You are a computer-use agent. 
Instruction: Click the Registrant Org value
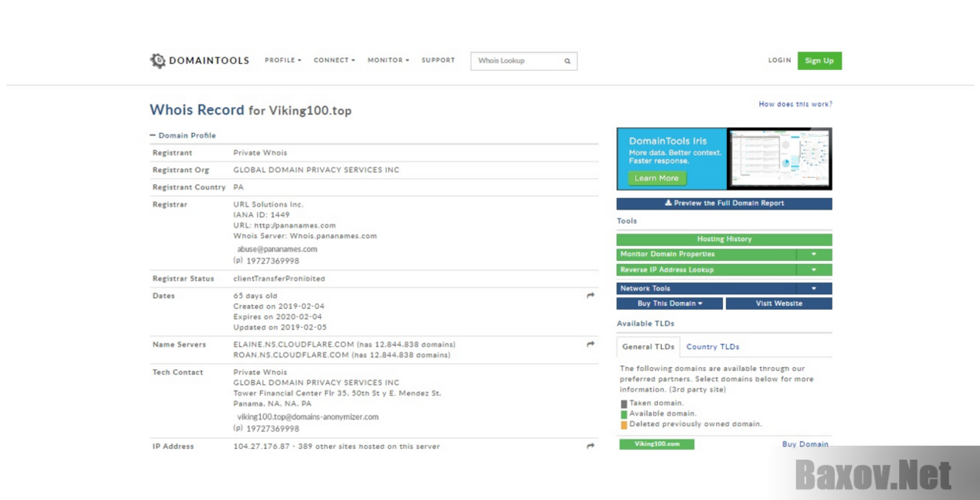[316, 170]
